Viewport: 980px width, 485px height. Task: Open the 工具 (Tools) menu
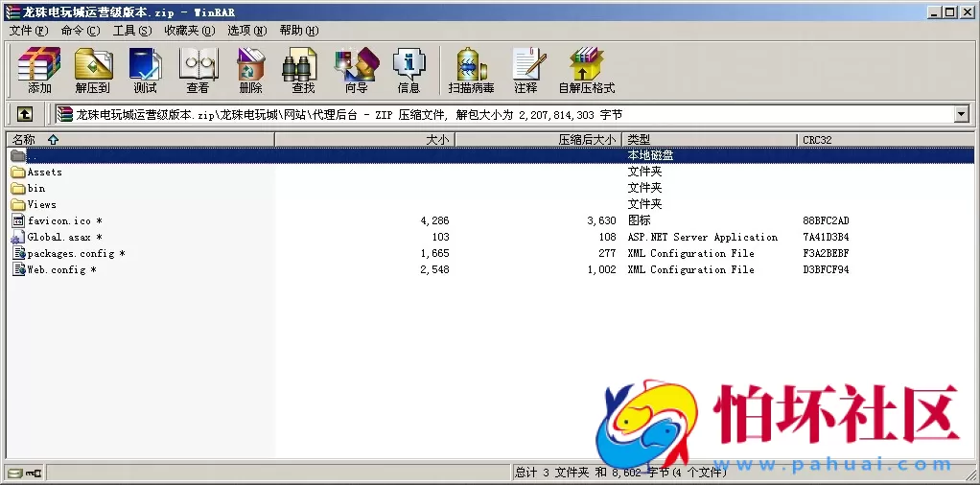point(132,31)
